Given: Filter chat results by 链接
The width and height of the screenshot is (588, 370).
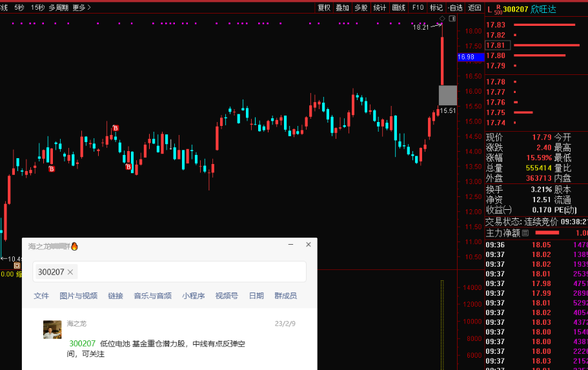Looking at the screenshot, I should [x=116, y=296].
